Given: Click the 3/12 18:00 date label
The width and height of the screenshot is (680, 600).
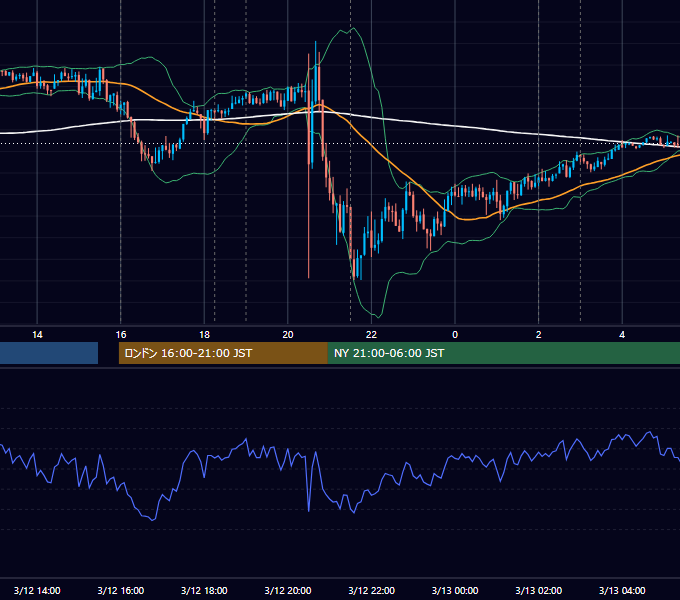Looking at the screenshot, I should pos(204,590).
